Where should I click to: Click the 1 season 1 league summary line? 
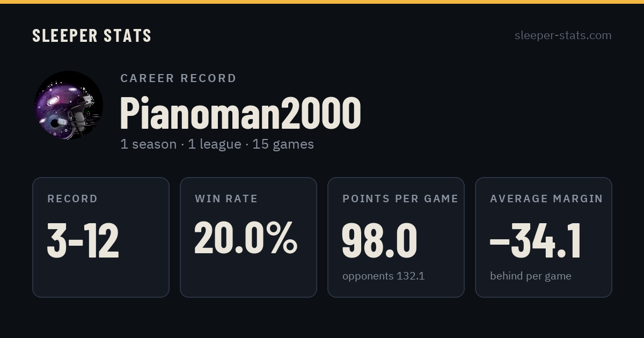tap(217, 144)
